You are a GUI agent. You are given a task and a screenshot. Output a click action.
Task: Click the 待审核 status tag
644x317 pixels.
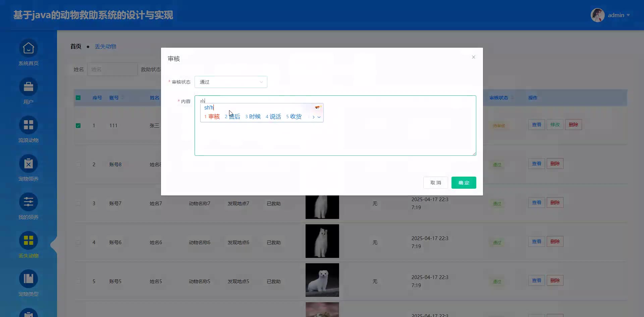[x=499, y=126]
